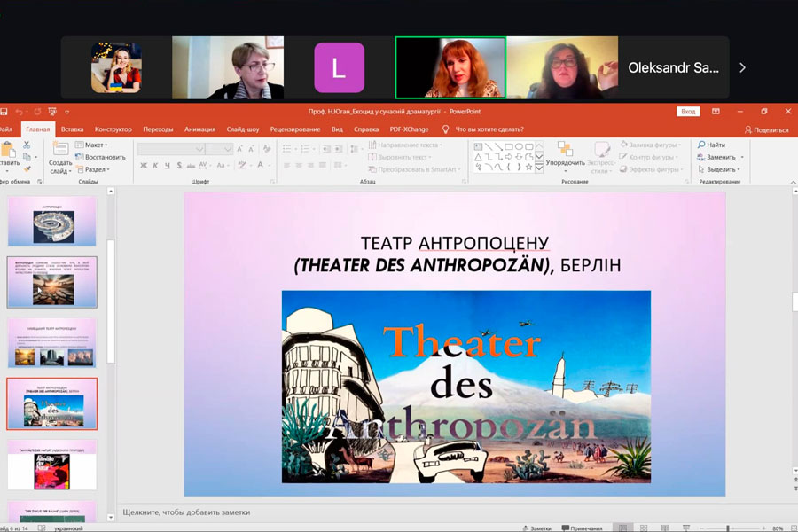
Task: Click the Save icon in quick access toolbar
Action: 4,112
